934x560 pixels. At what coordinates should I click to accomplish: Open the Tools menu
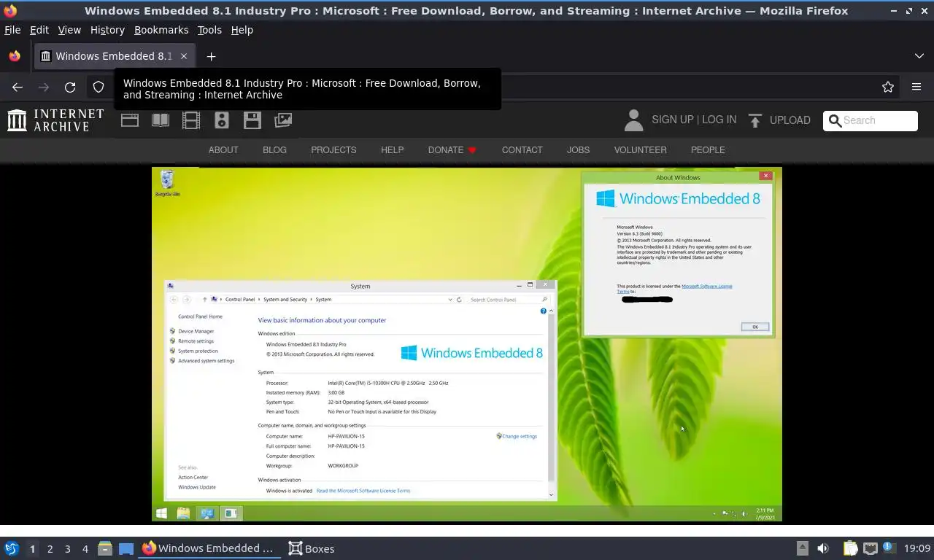click(209, 30)
